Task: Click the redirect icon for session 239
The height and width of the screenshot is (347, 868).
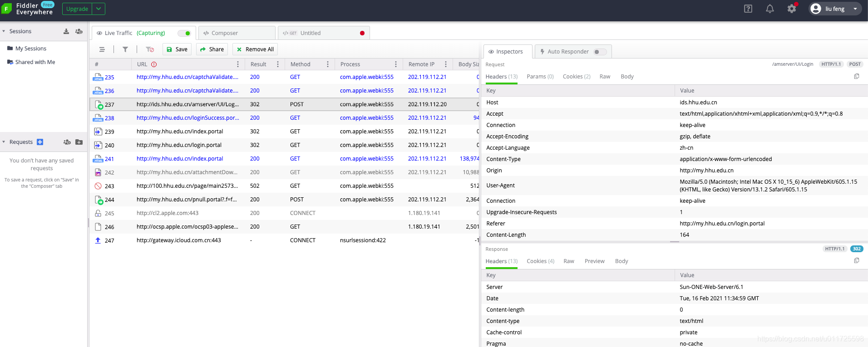Action: pos(98,132)
